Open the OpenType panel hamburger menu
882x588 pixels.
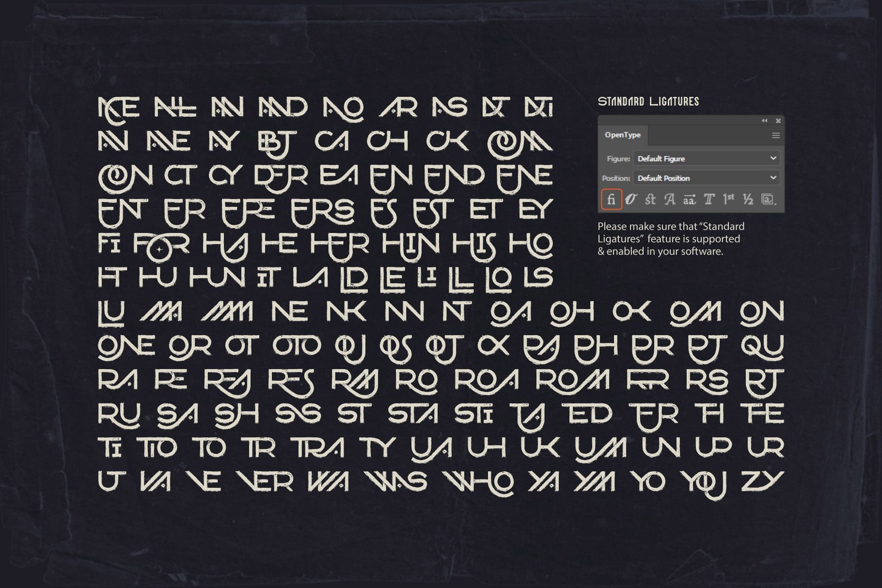(776, 136)
